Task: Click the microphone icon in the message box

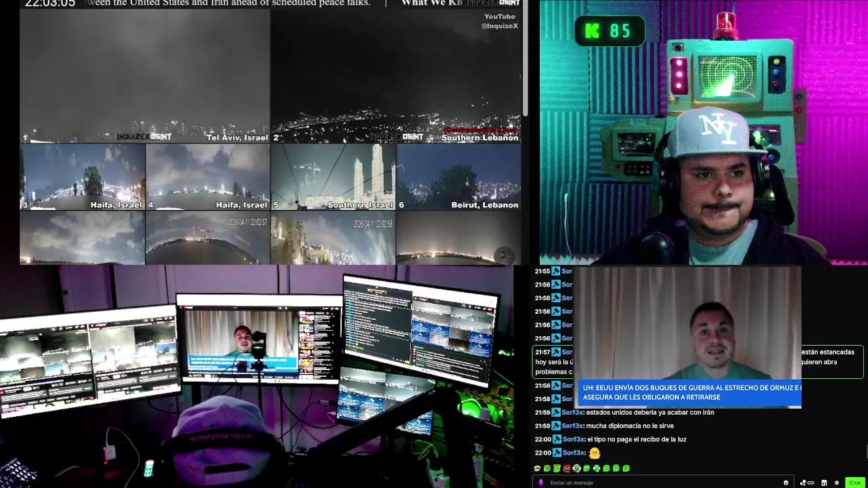Action: click(x=540, y=483)
